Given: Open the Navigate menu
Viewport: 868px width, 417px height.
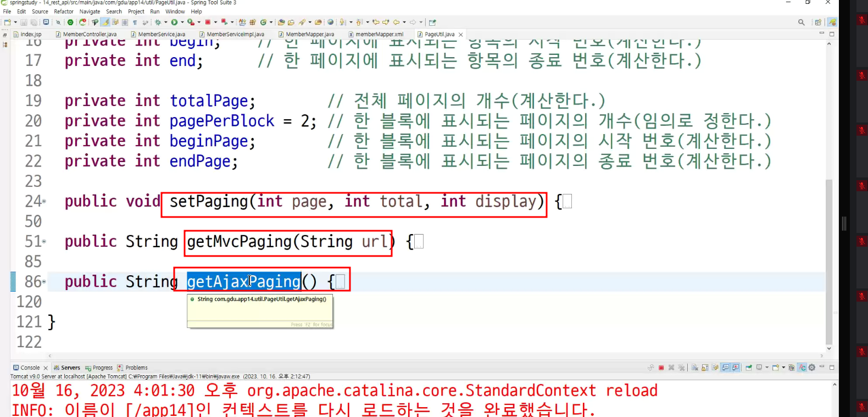Looking at the screenshot, I should 90,11.
